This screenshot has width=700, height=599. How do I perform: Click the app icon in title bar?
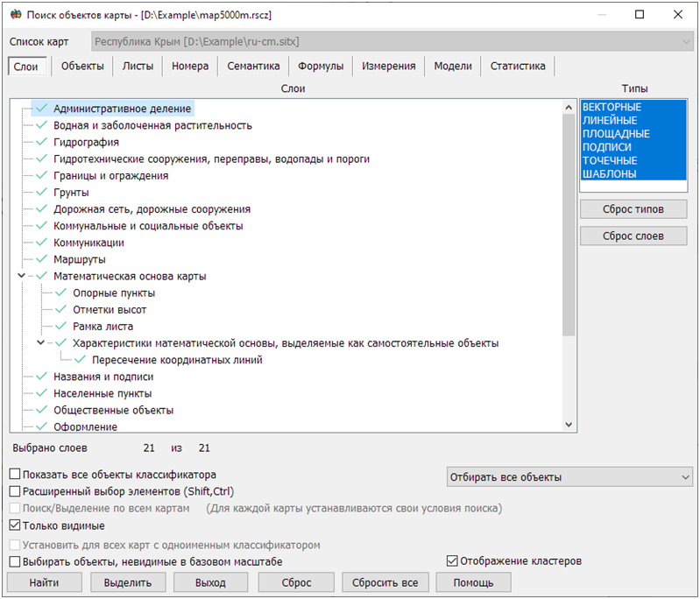coord(15,15)
